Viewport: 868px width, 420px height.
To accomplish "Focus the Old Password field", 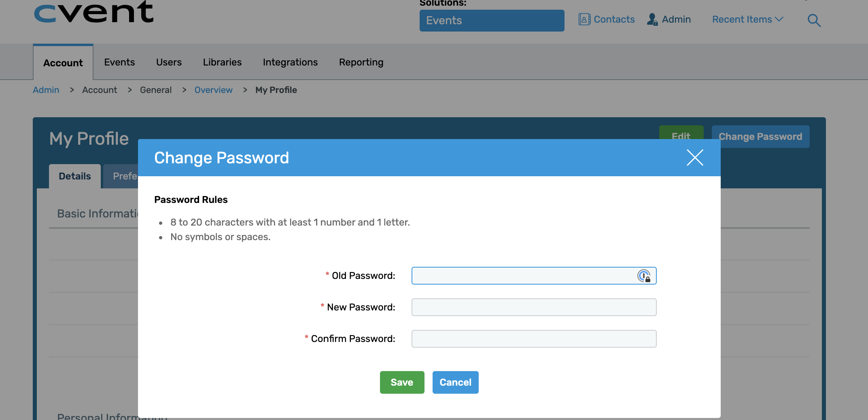I will [x=522, y=276].
